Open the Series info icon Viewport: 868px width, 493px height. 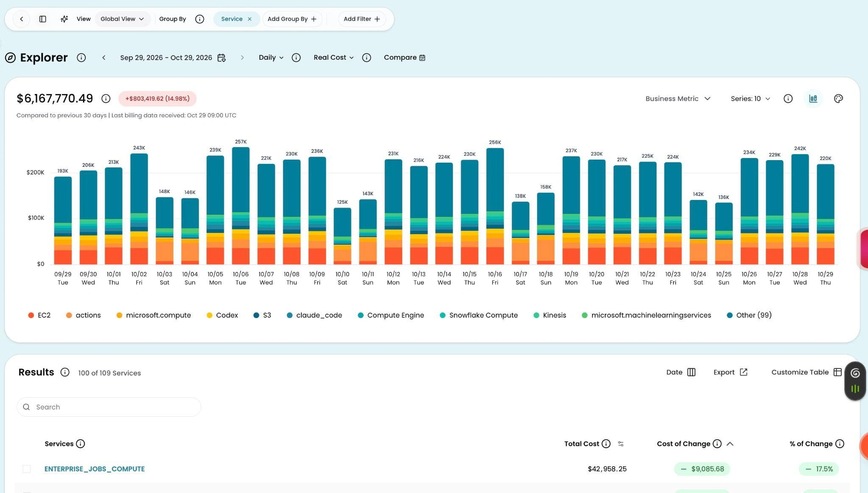tap(788, 99)
